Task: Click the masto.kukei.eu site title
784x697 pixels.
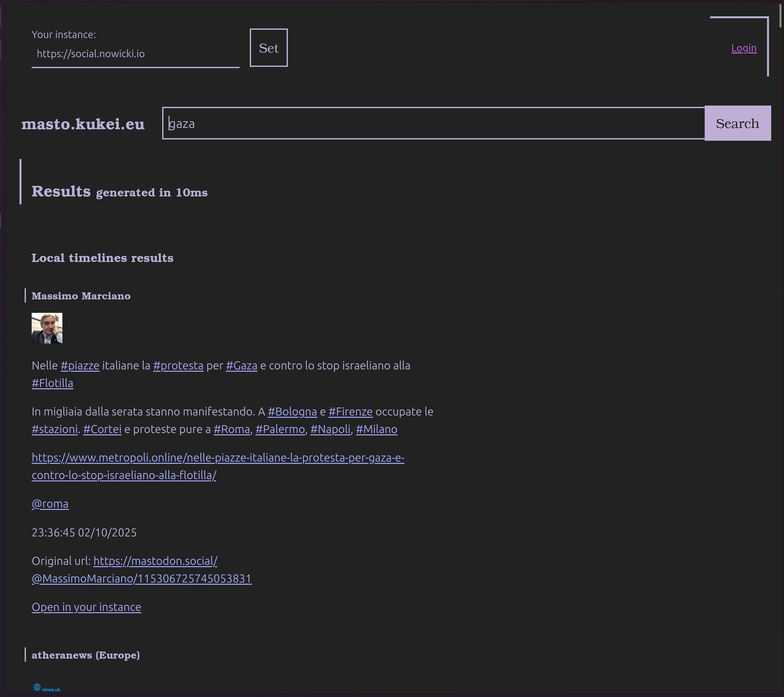Action: (x=83, y=124)
